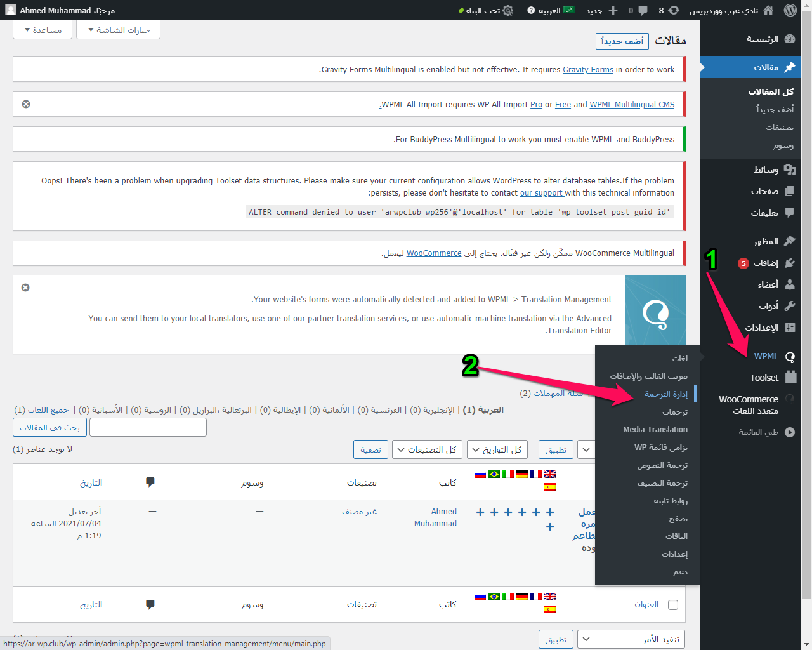Screen dimensions: 812x650
Task: Open the كل التصنيفات categories dropdown
Action: [428, 449]
